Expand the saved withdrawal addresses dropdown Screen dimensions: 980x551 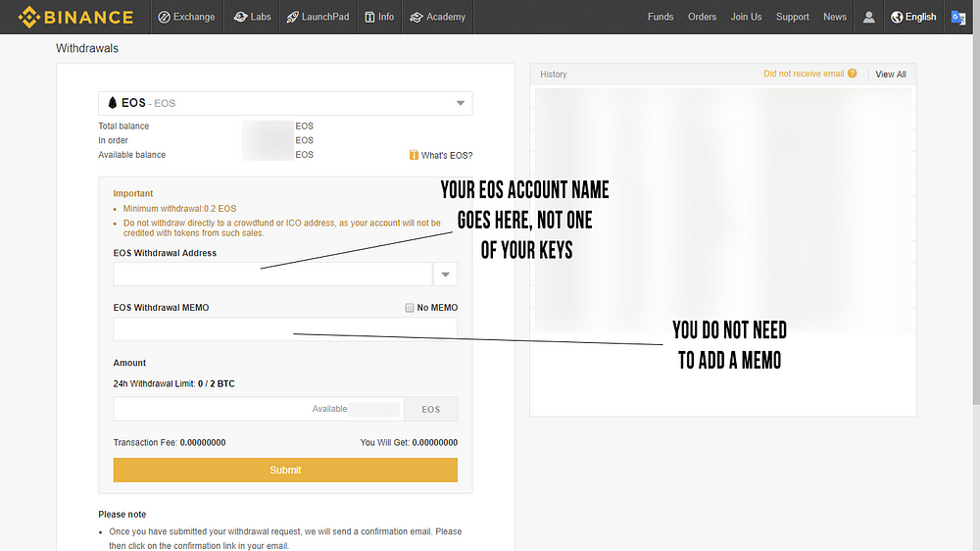[x=445, y=274]
